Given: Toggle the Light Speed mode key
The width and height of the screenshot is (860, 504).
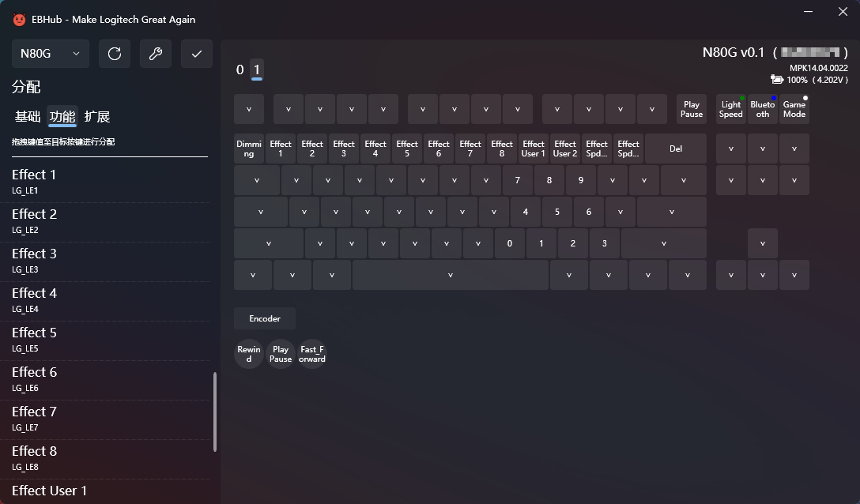Looking at the screenshot, I should [x=731, y=109].
